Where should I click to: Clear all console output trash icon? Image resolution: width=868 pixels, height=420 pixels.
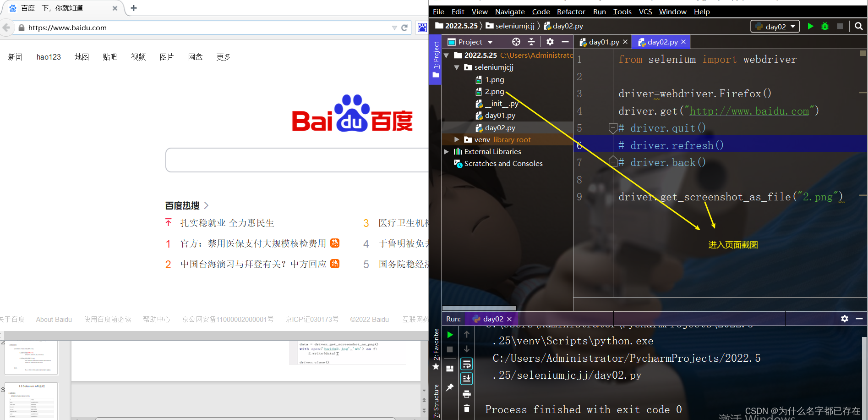[467, 408]
